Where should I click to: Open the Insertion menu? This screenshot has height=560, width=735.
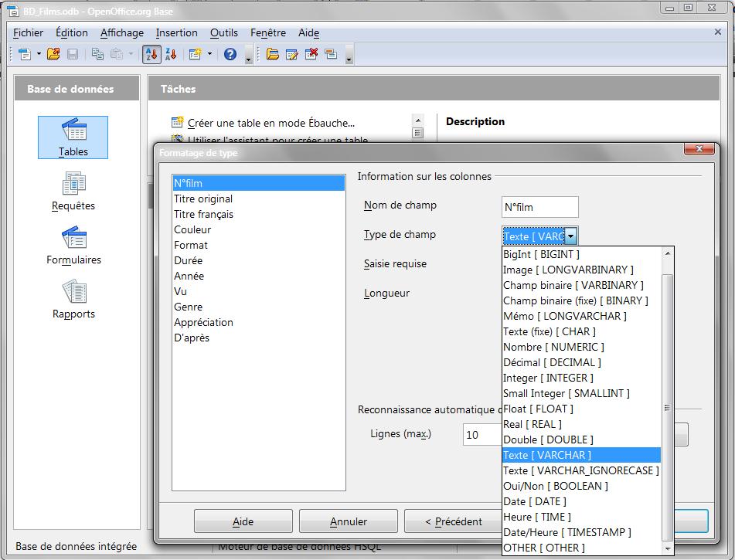[177, 32]
